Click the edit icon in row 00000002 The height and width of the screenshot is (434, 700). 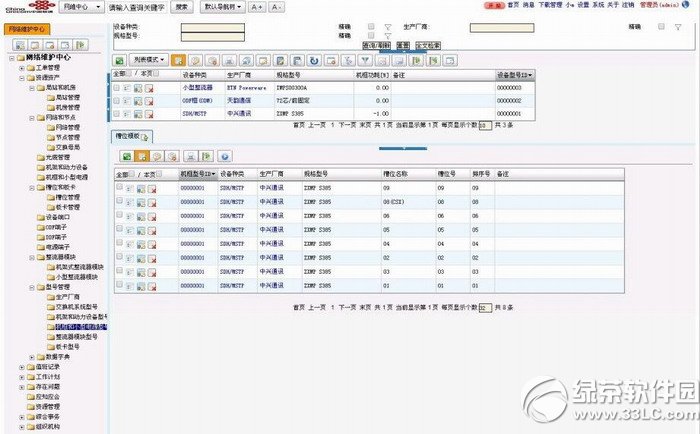(138, 101)
